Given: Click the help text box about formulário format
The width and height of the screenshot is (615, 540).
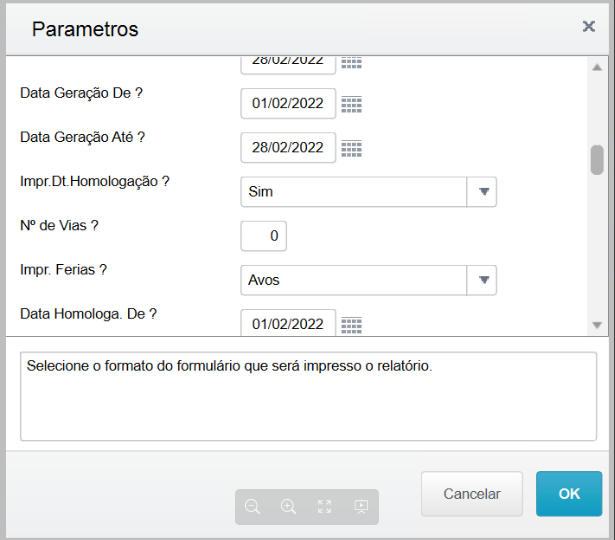Looking at the screenshot, I should [308, 396].
